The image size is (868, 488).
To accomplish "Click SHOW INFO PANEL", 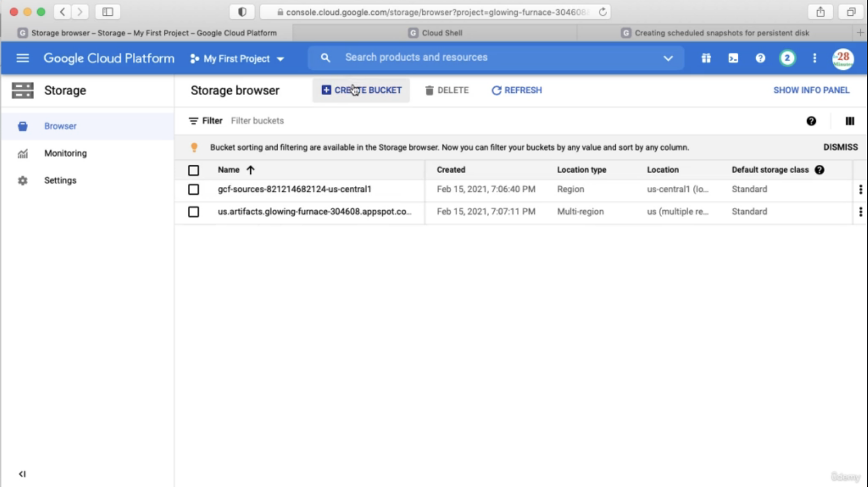I will point(811,90).
